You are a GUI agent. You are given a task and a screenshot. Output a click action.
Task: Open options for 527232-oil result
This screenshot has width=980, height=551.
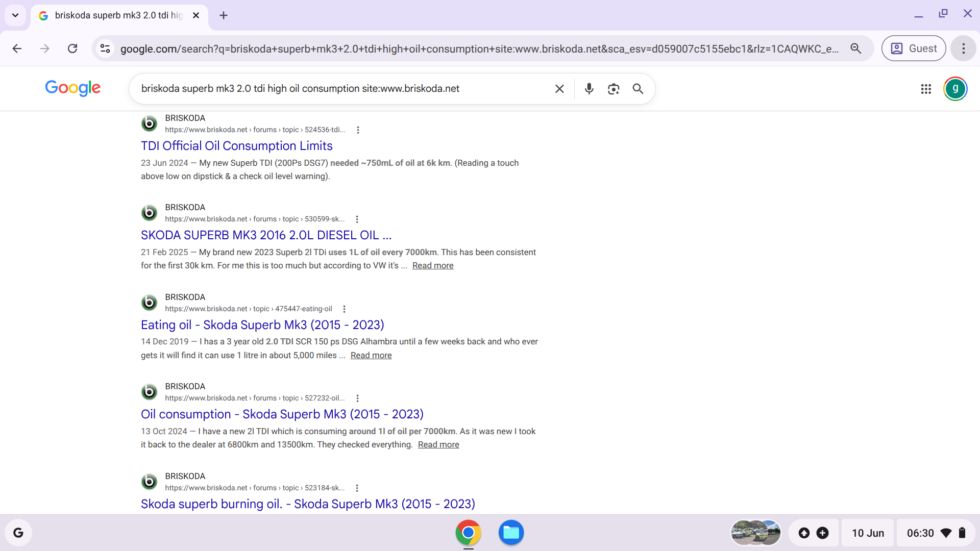pos(358,398)
